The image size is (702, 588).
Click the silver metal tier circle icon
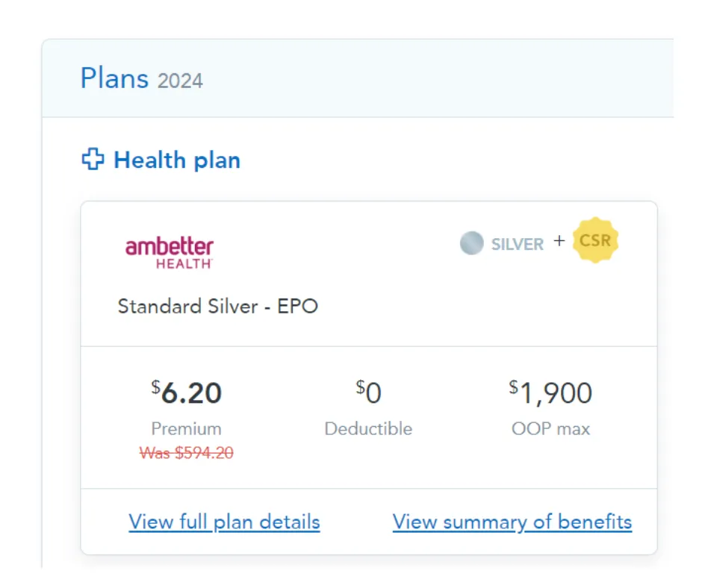coord(471,243)
